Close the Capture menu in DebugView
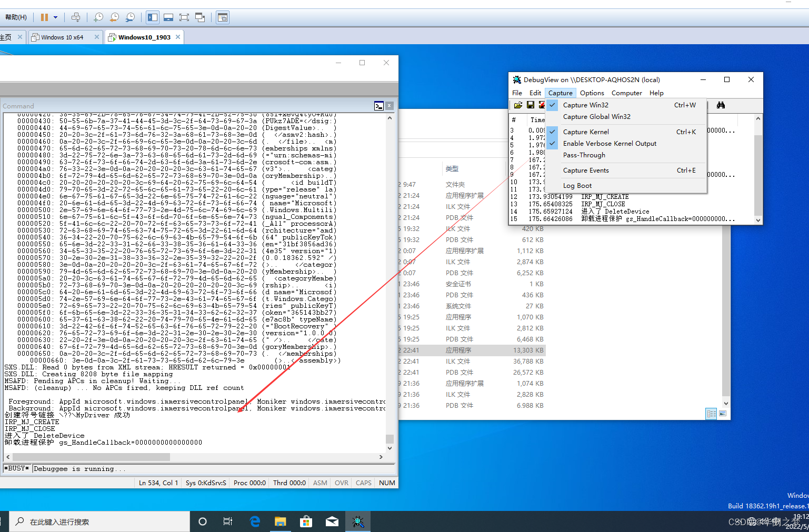Viewport: 809px width, 532px height. pos(560,93)
